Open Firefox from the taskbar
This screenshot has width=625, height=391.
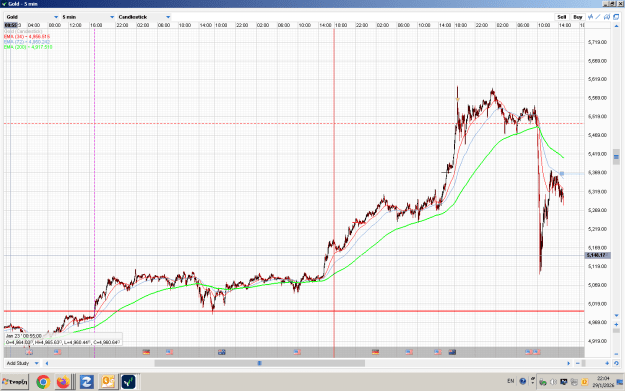63,382
